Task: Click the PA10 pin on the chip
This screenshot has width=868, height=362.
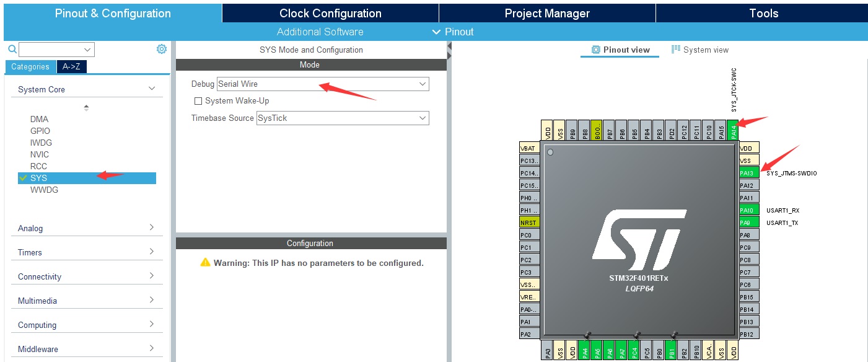Action: [749, 210]
